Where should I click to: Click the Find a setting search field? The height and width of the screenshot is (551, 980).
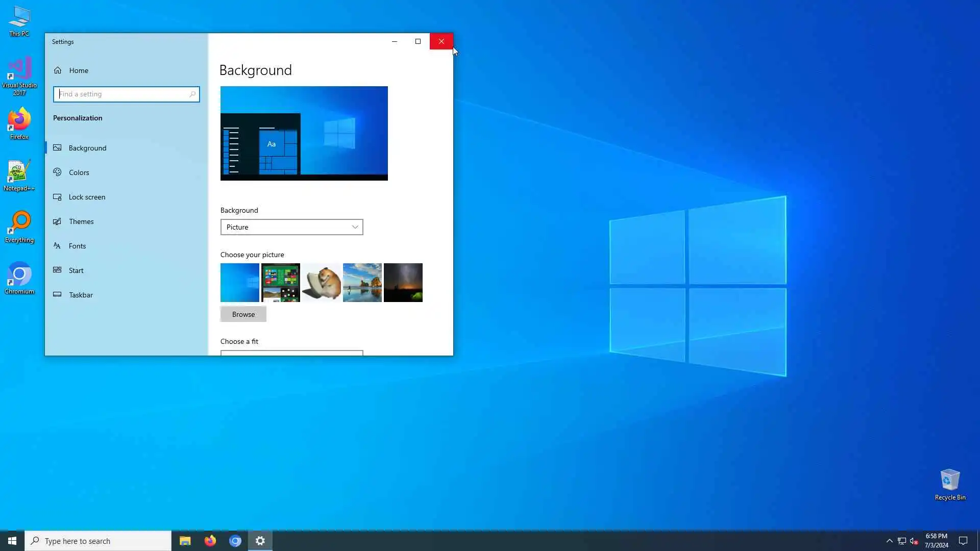click(x=122, y=94)
